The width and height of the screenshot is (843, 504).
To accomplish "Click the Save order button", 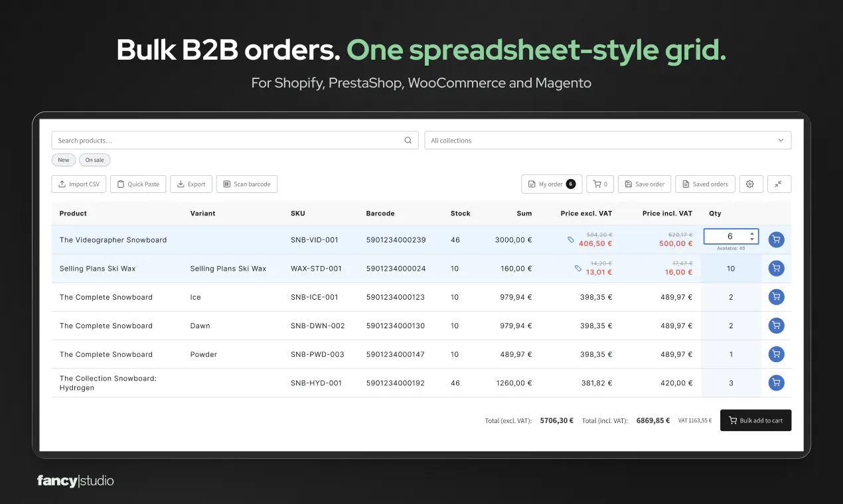I will [645, 184].
